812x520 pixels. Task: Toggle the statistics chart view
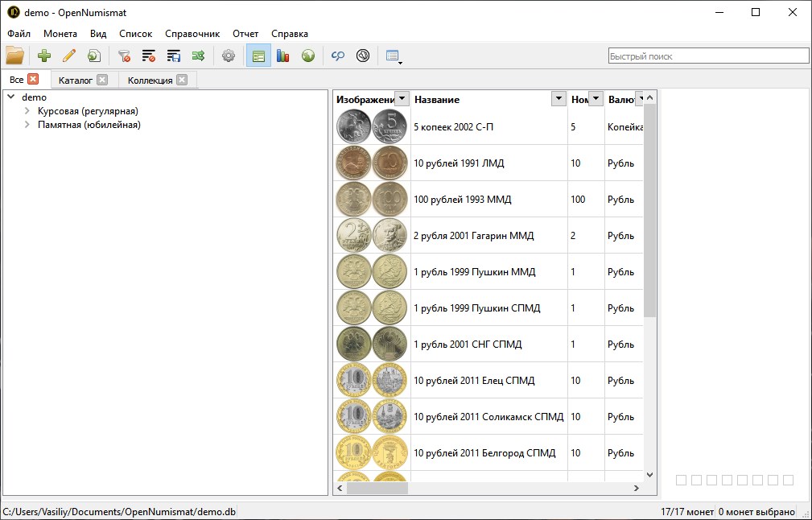282,56
